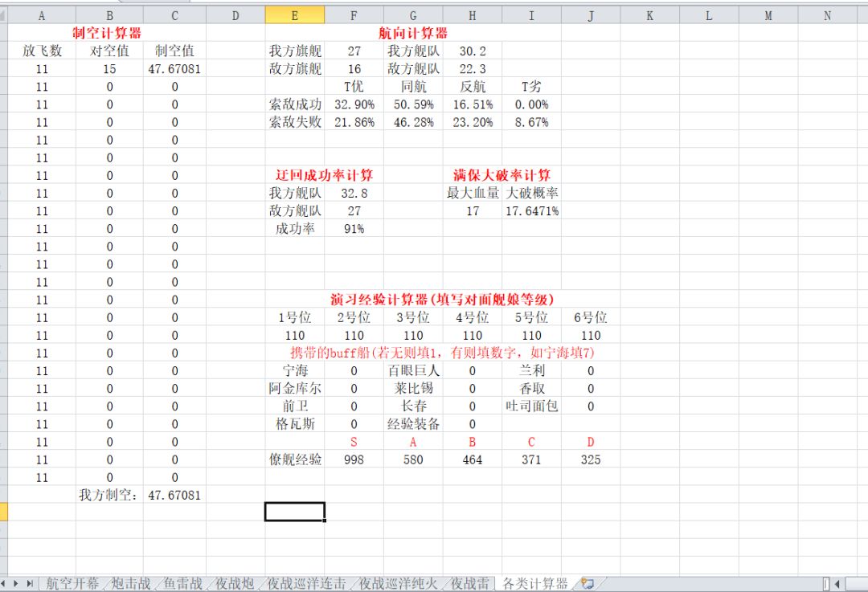
Task: Select the 制空值 header cell
Action: (174, 51)
